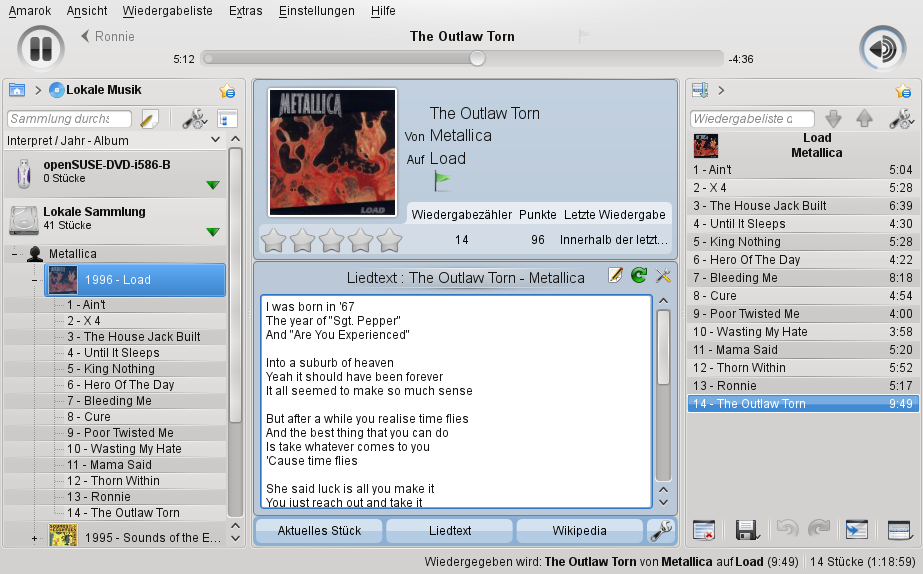The image size is (923, 574).
Task: Open the Einstellungen menu
Action: click(317, 11)
